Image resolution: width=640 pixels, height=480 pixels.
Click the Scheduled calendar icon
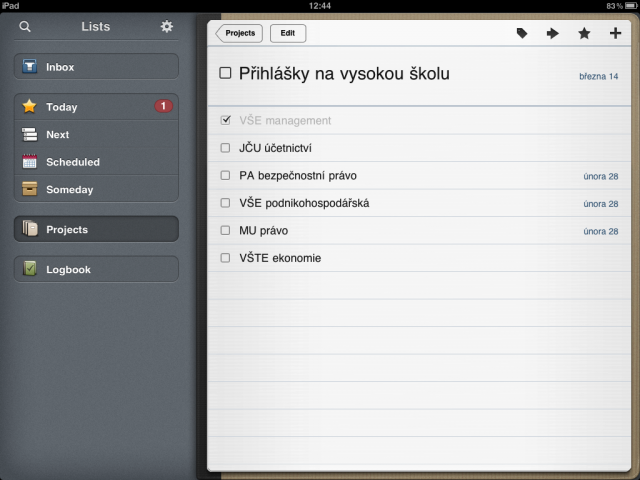click(29, 162)
